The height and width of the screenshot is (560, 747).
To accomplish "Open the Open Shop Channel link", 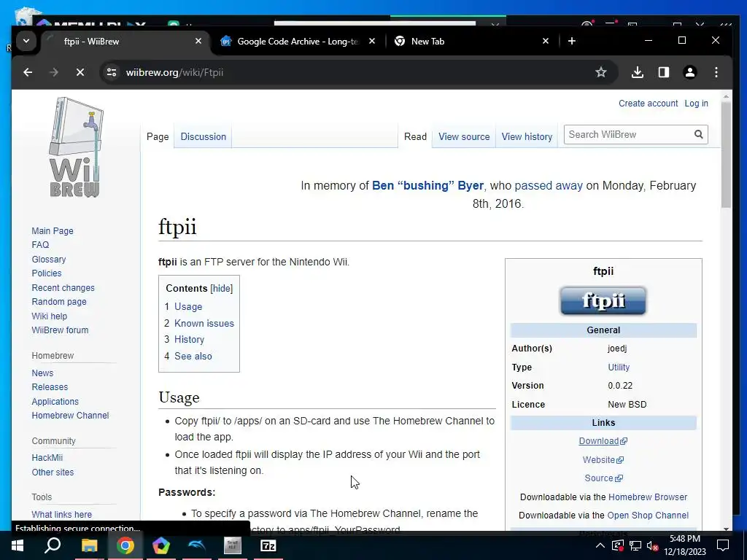I will pyautogui.click(x=648, y=516).
